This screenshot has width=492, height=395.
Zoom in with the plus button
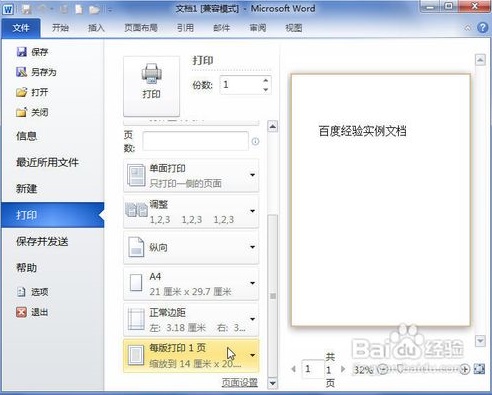pyautogui.click(x=465, y=369)
